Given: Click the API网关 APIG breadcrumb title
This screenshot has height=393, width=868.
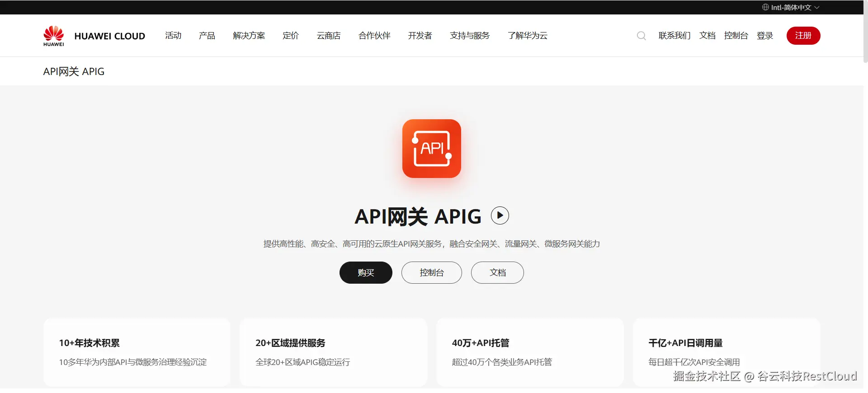Looking at the screenshot, I should click(74, 71).
